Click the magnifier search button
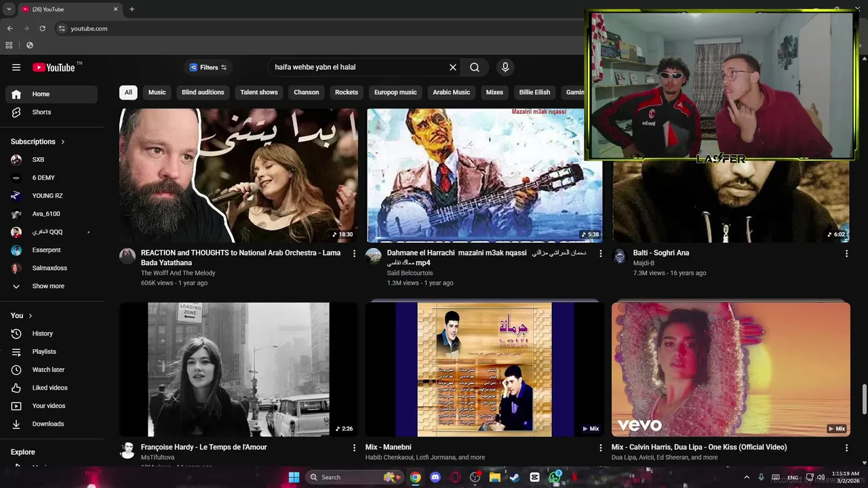Image resolution: width=868 pixels, height=488 pixels. (x=475, y=67)
